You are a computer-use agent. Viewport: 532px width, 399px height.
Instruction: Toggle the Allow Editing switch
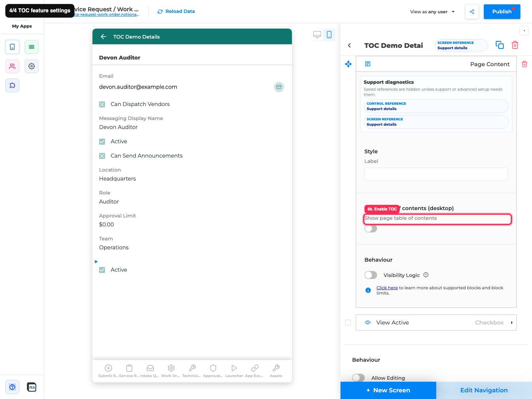pos(358,378)
